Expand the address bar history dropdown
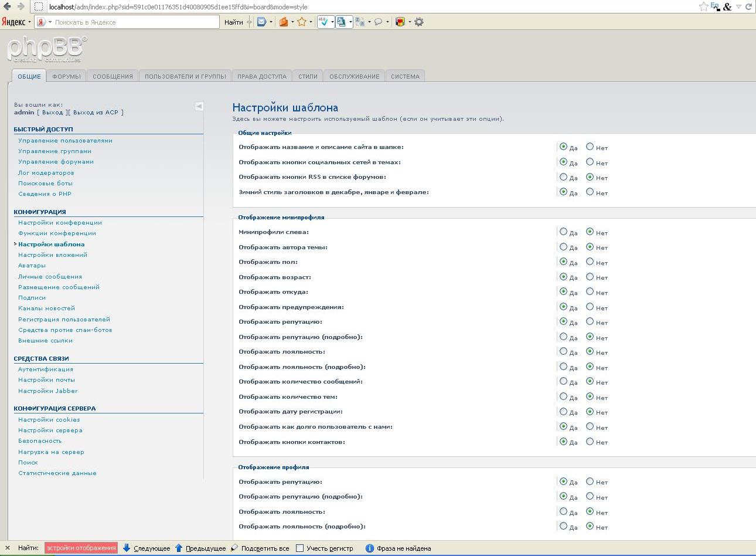This screenshot has width=756, height=556. click(738, 6)
